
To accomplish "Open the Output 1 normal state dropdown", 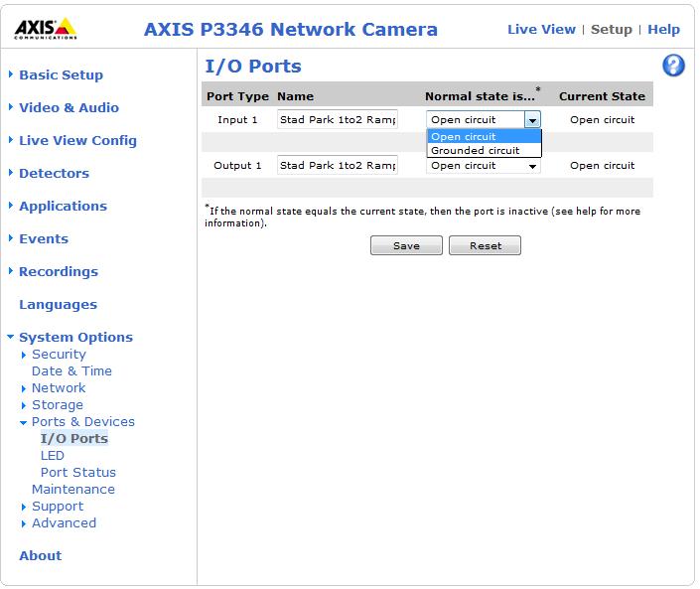I will point(484,166).
